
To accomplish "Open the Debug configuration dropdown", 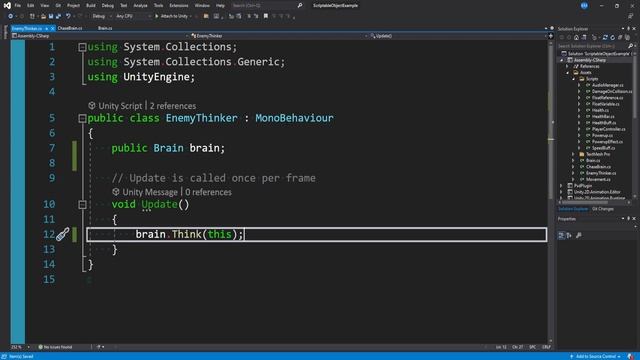I will click(101, 16).
